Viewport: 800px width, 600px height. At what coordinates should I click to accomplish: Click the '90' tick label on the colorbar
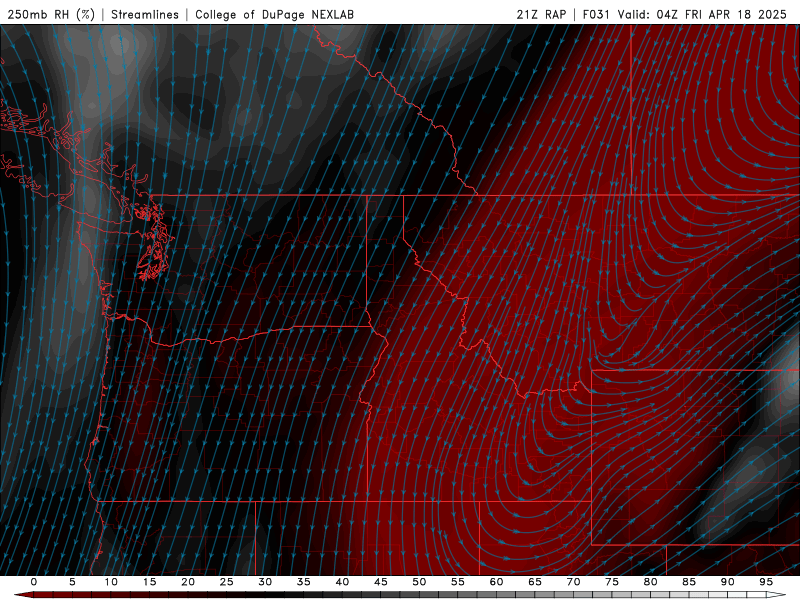727,582
